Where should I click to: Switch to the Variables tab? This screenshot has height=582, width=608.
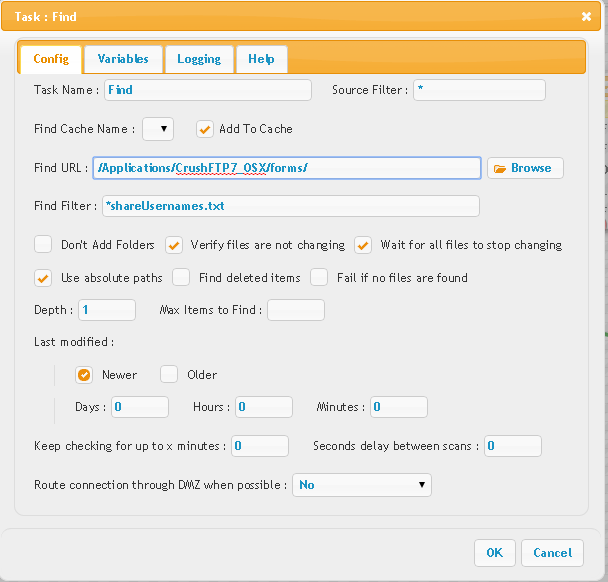coord(123,59)
